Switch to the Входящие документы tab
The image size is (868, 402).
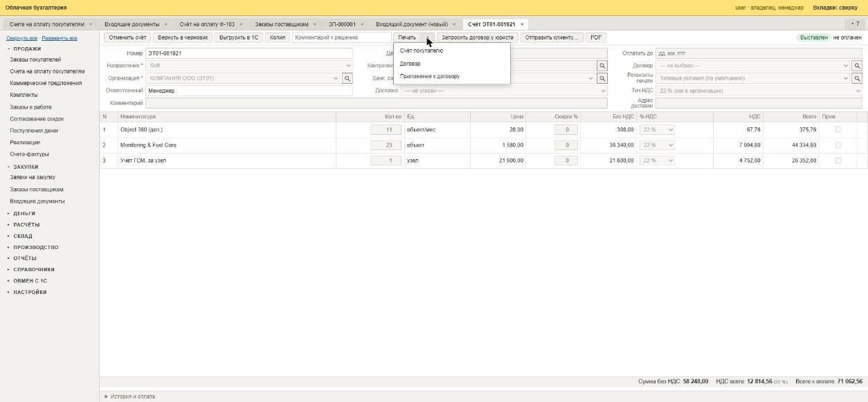point(132,24)
